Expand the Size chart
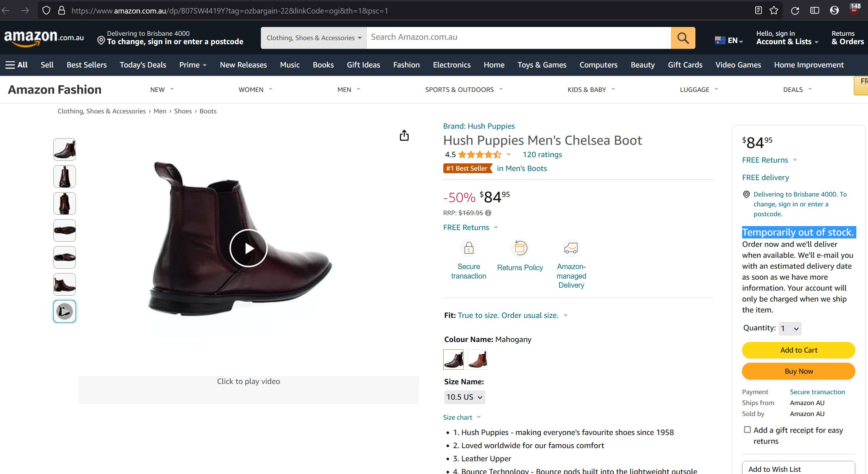868x474 pixels. (462, 417)
